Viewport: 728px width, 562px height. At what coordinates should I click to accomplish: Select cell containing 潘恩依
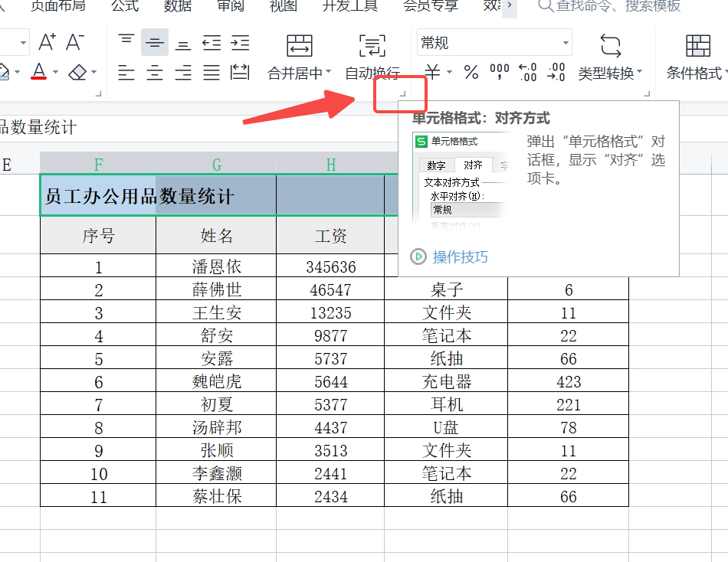point(216,266)
